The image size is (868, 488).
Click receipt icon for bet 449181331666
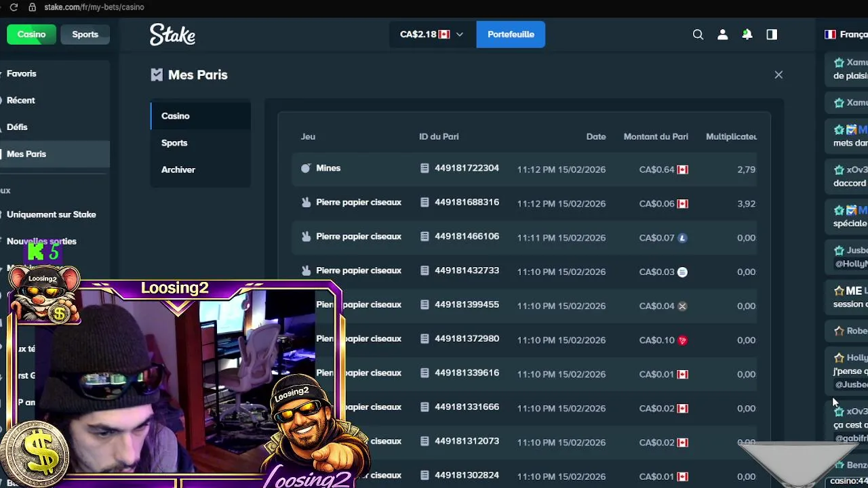click(x=425, y=407)
